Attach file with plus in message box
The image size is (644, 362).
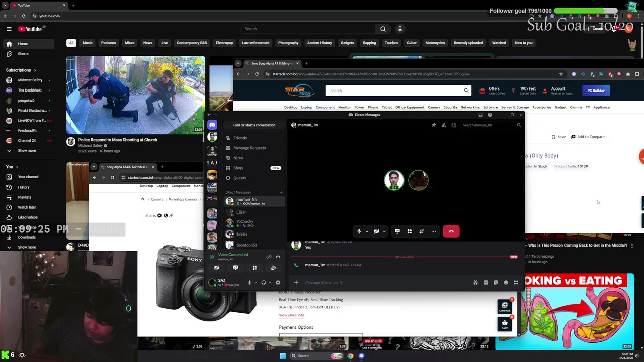click(296, 282)
